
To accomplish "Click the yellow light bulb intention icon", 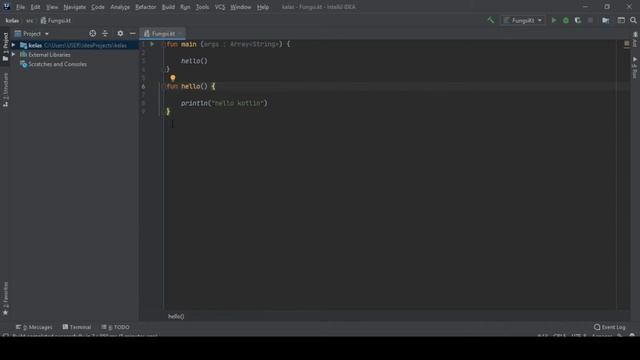I will (x=173, y=78).
